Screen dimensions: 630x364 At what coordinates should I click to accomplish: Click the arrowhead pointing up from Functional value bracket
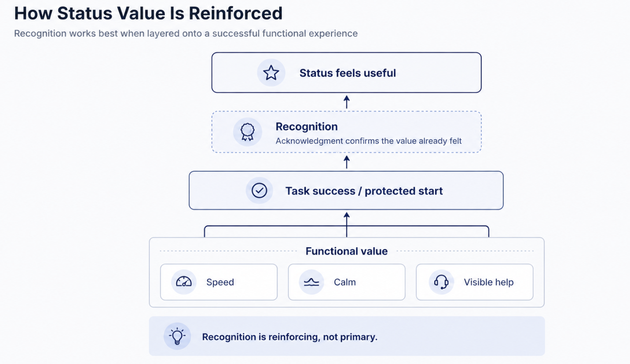(x=346, y=215)
